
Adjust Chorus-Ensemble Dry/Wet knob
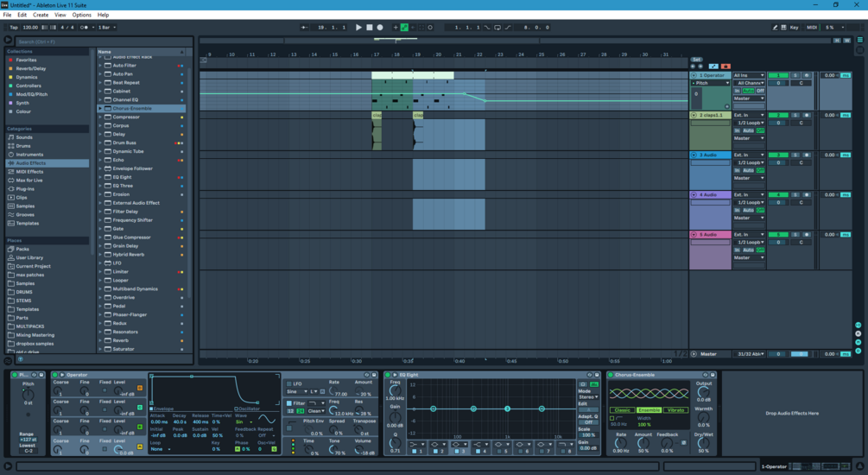703,442
